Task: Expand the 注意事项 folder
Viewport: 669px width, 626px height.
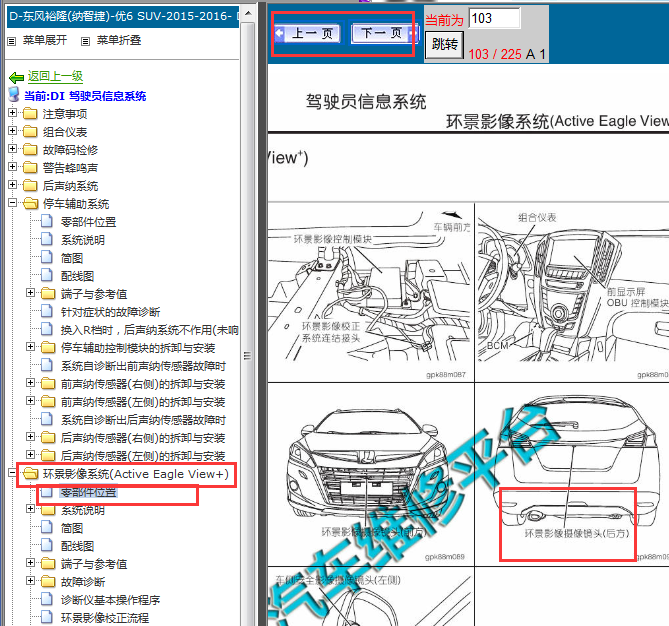Action: [12, 113]
